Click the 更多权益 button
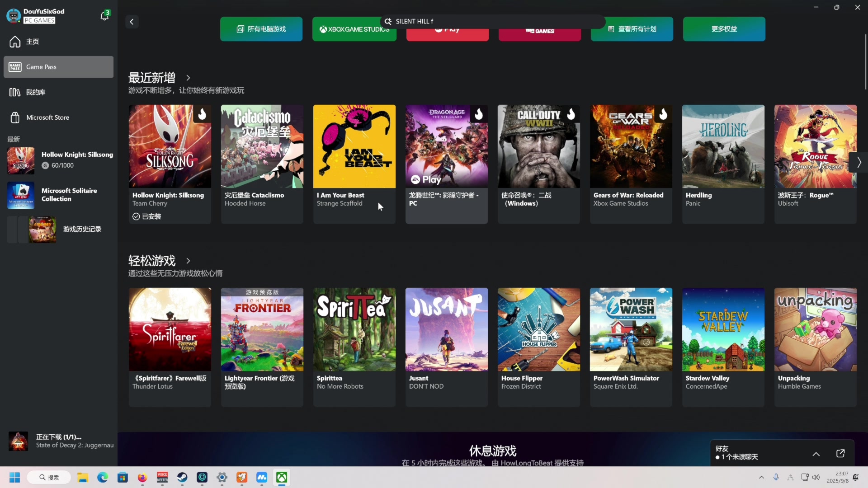This screenshot has width=868, height=488. click(x=724, y=29)
